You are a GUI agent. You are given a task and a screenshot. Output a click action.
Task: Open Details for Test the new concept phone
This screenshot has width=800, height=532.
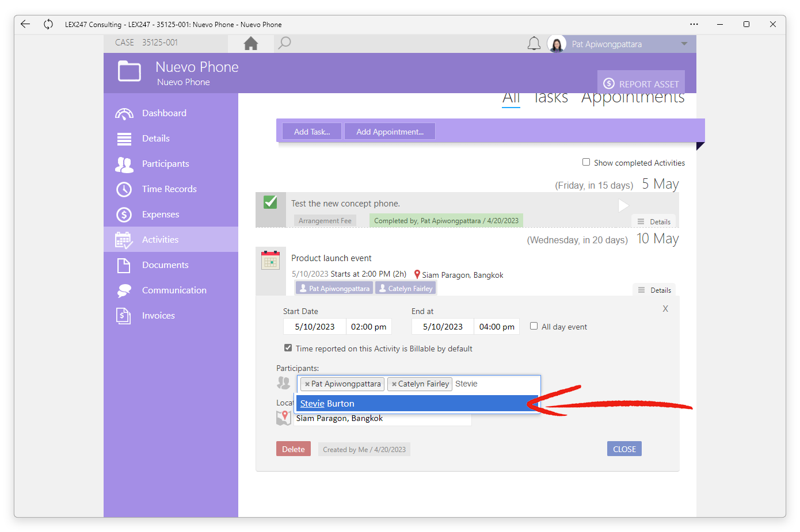click(654, 221)
